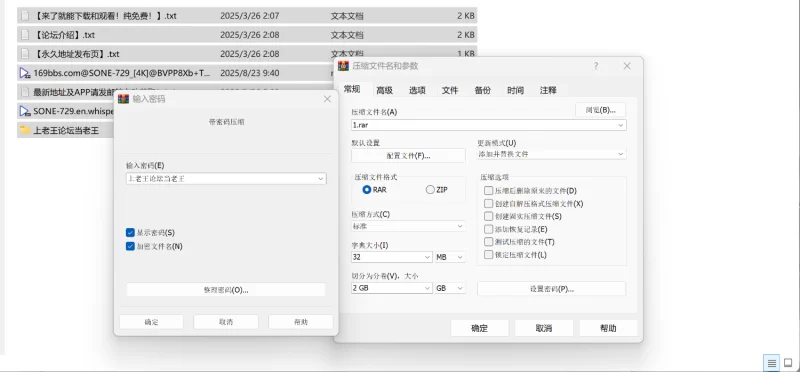Image resolution: width=800 pixels, height=372 pixels.
Task: Click the 设置密码(P)... button
Action: point(552,289)
